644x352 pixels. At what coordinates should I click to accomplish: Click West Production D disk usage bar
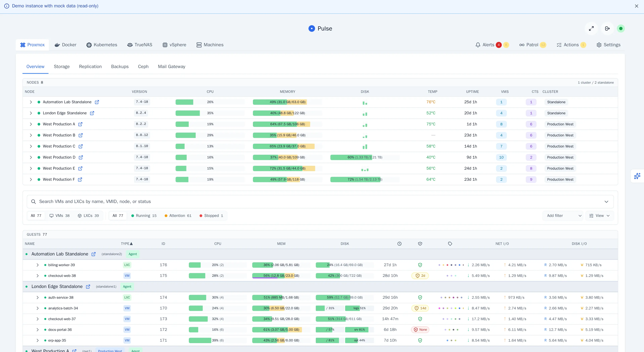tap(365, 157)
